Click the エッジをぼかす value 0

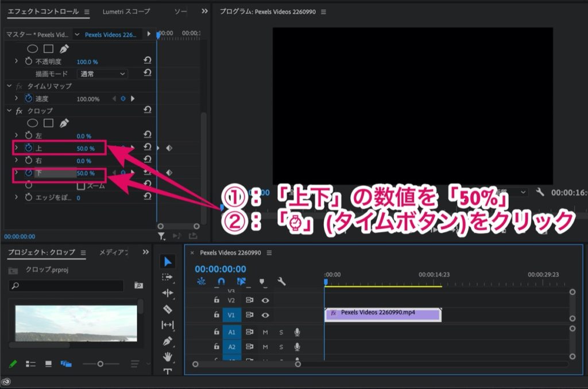click(x=78, y=198)
